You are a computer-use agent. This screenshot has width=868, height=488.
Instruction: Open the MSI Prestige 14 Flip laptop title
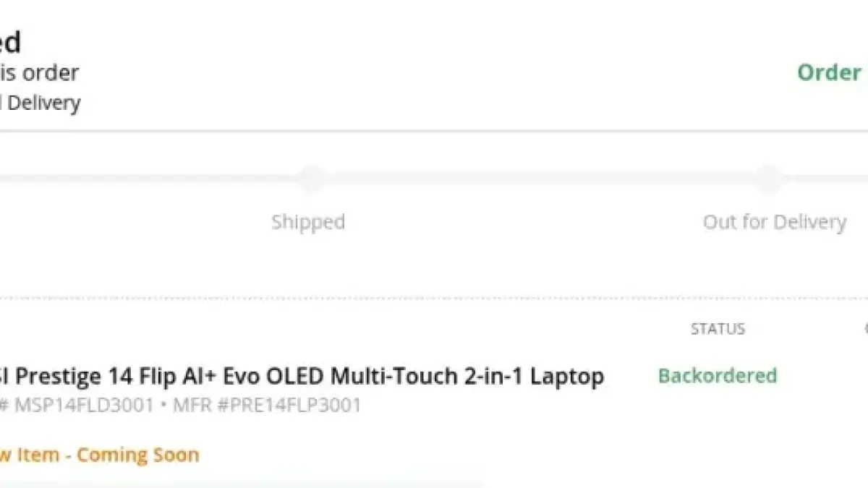click(304, 376)
